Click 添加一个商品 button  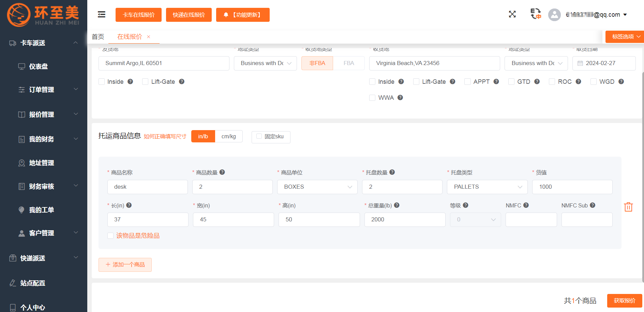point(125,265)
